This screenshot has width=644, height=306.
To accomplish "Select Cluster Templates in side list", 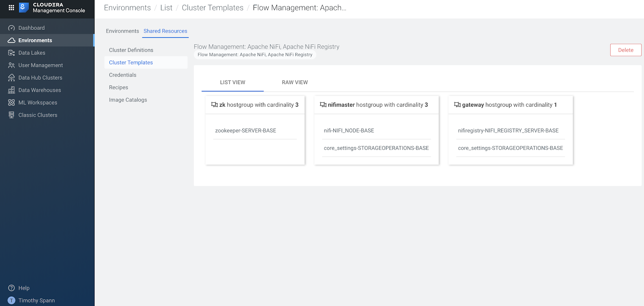I will [146, 62].
